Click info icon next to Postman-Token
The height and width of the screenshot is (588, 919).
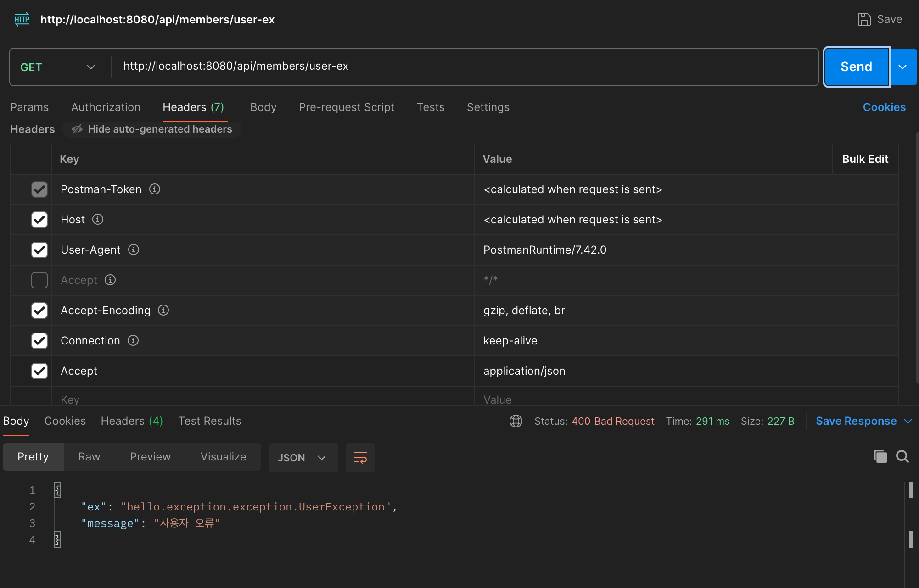coord(155,189)
